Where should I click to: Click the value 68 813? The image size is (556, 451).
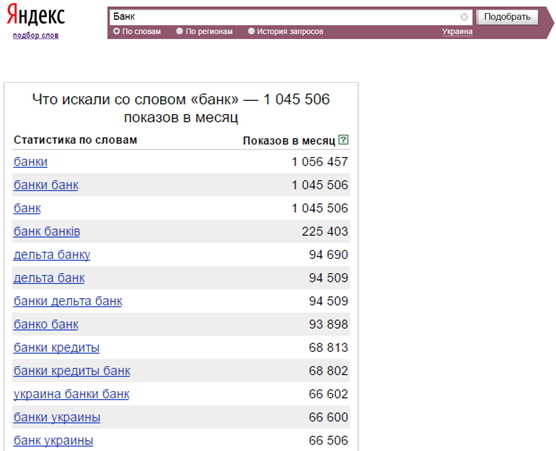(x=328, y=347)
